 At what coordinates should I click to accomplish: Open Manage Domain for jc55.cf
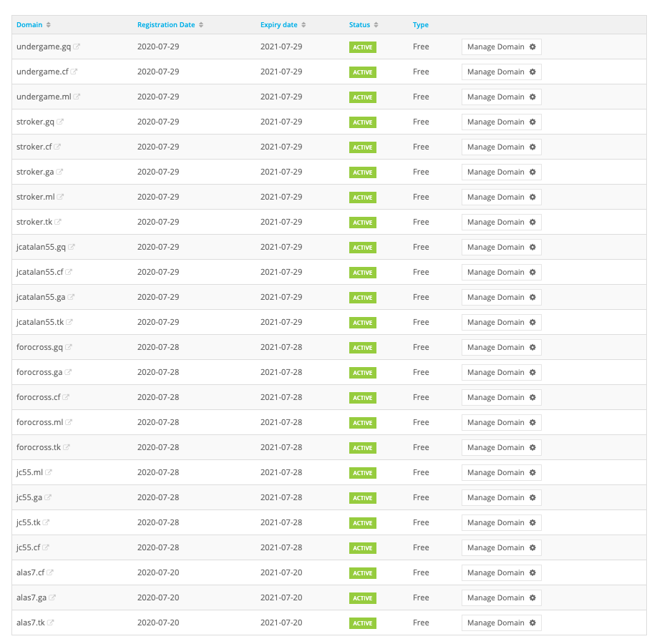click(501, 547)
